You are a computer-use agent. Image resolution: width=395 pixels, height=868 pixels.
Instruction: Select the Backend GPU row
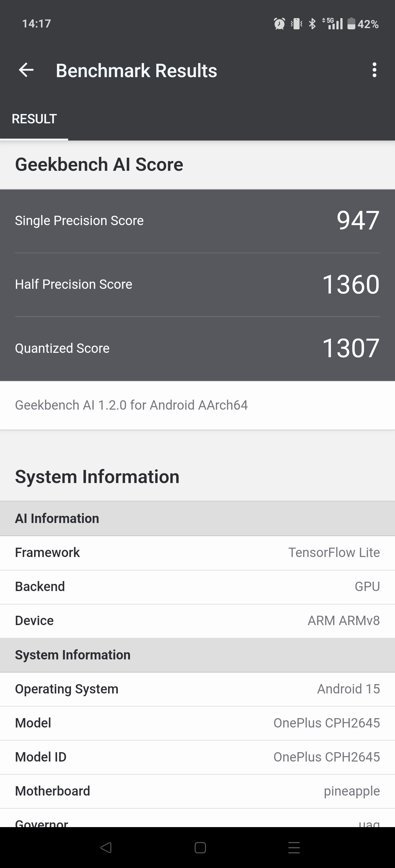pos(197,587)
